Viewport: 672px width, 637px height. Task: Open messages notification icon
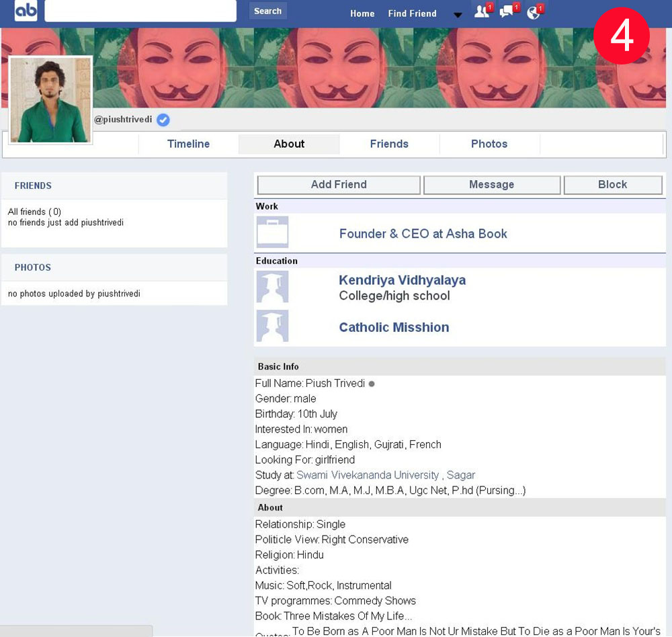(509, 10)
